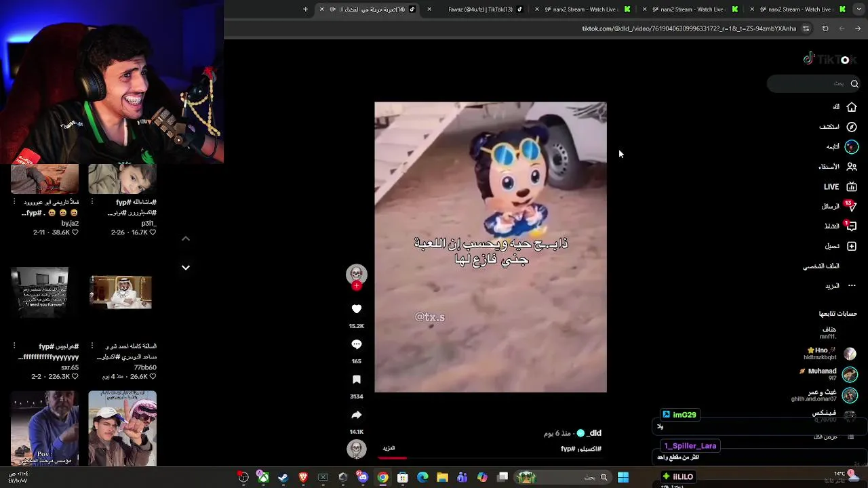Viewport: 868px width, 488px height.
Task: Open Profile link (الملف الشخصي)
Action: [x=821, y=266]
